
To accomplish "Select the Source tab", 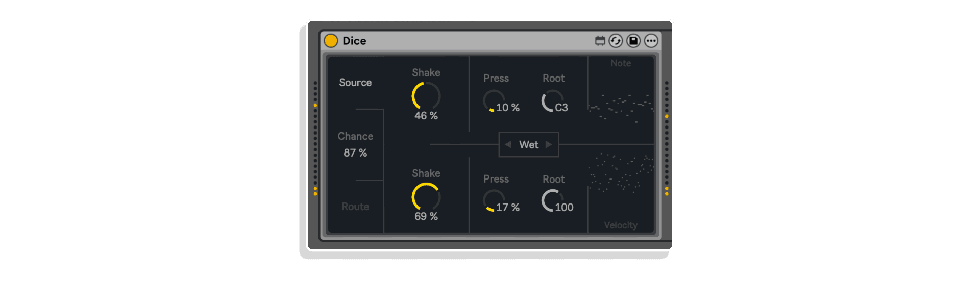I will [355, 83].
